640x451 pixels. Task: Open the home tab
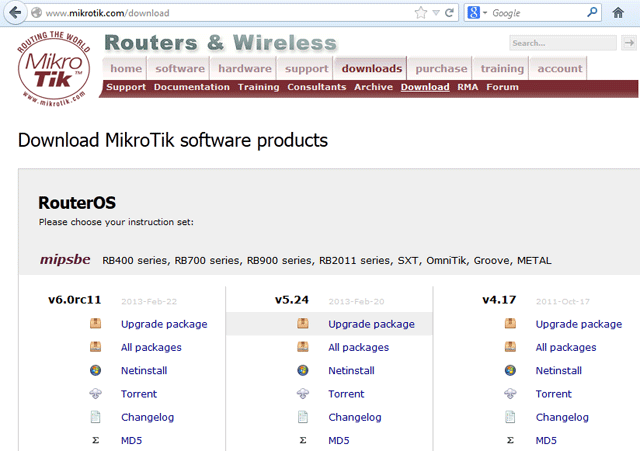(126, 68)
